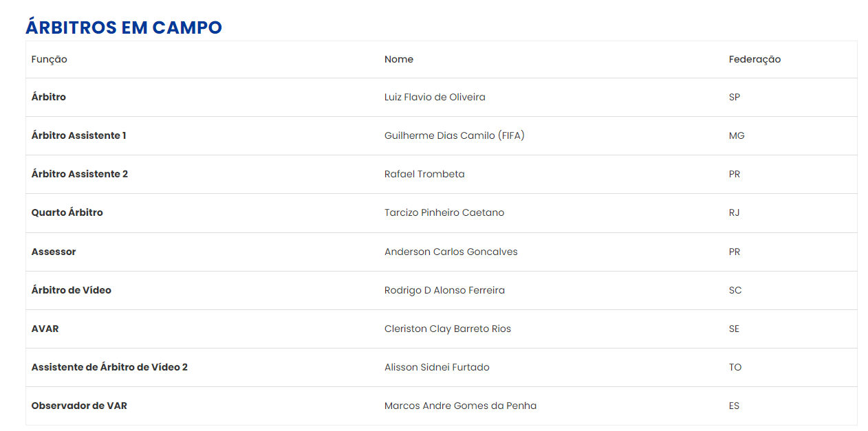This screenshot has height=431, width=868.
Task: Click the Árbitro Assistente 1 role label
Action: click(x=79, y=135)
